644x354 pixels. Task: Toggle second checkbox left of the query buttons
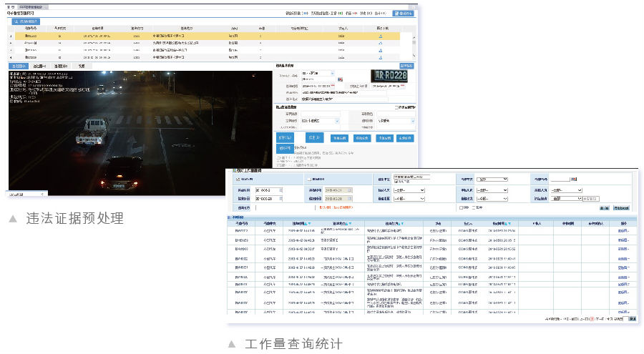tap(474, 208)
